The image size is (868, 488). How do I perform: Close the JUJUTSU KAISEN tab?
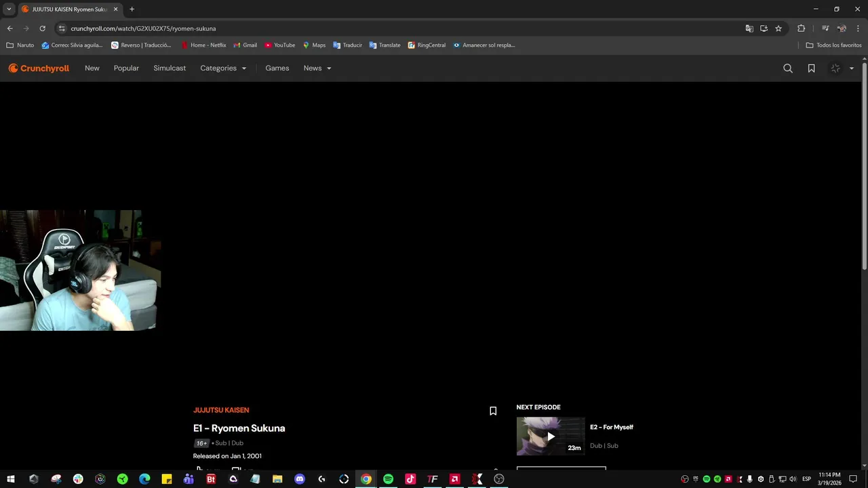click(x=115, y=9)
